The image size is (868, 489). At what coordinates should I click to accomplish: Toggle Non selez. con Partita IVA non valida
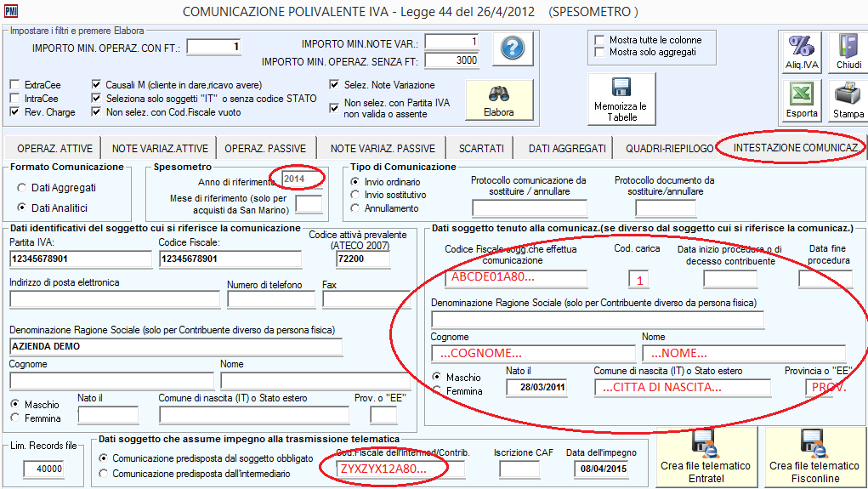(334, 108)
